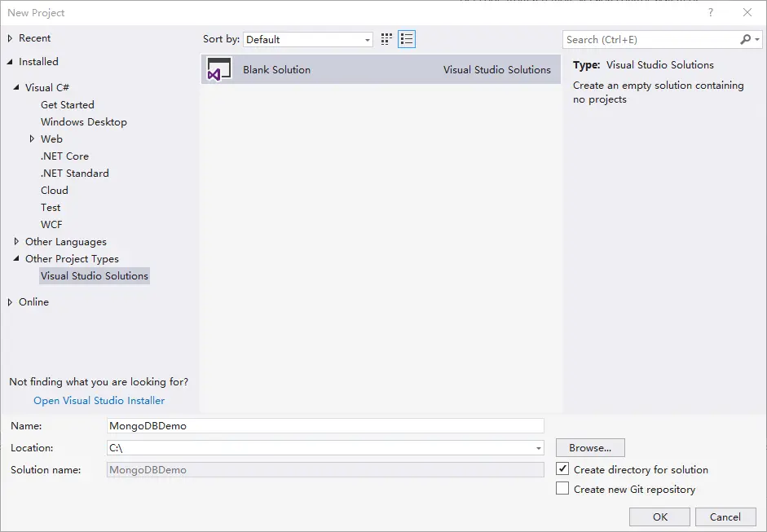Open the search options dropdown arrow
Viewport: 767px width, 532px height.
tap(757, 40)
